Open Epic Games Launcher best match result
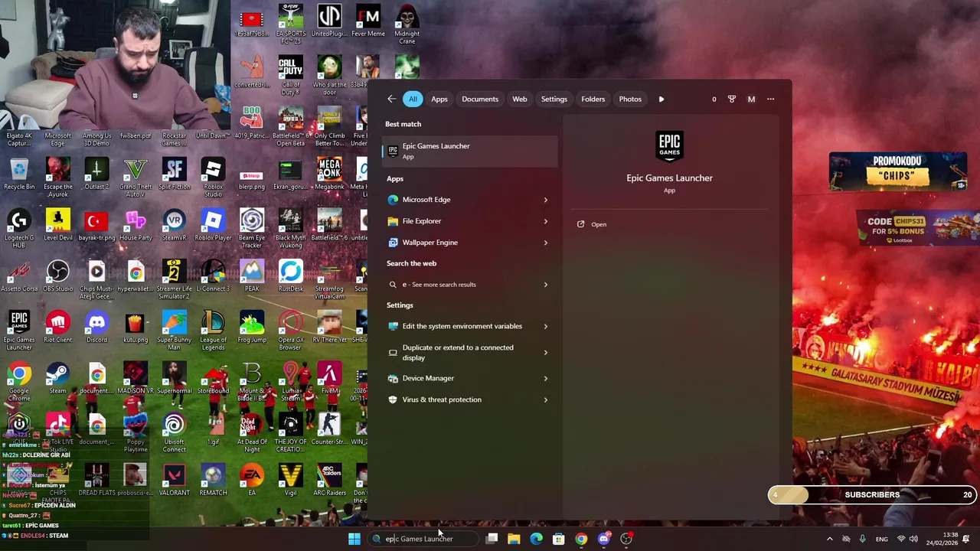The height and width of the screenshot is (551, 980). (x=470, y=151)
